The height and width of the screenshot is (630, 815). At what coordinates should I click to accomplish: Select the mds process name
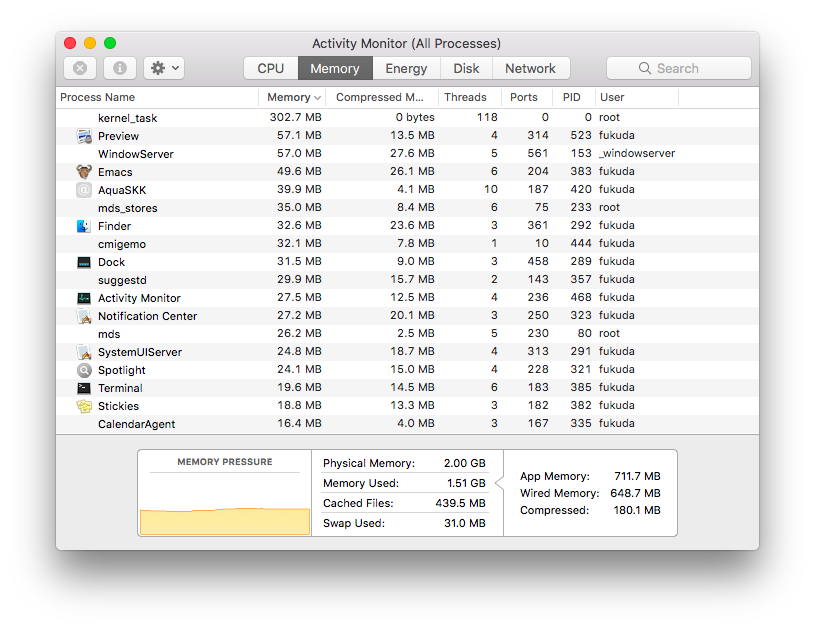[109, 334]
